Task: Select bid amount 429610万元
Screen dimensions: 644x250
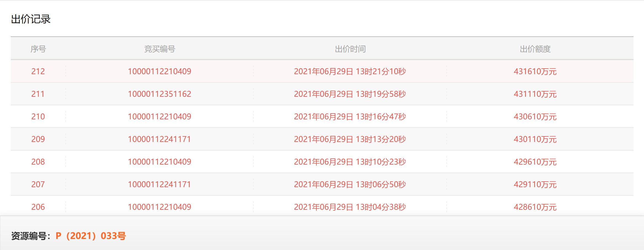Action: (x=535, y=162)
